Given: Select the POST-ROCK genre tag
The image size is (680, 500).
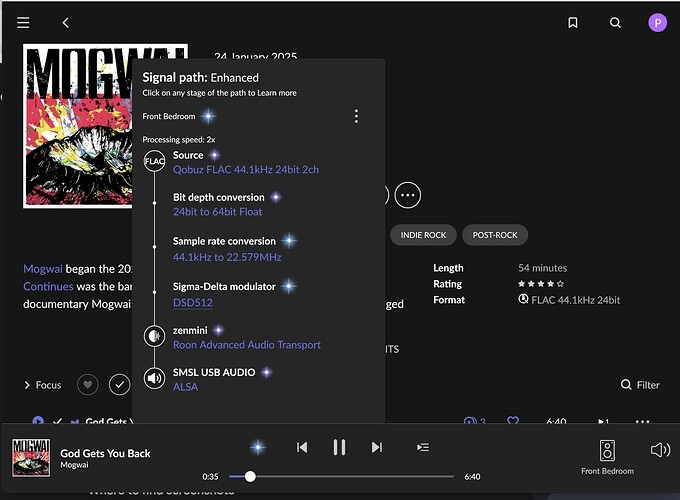Looking at the screenshot, I should (x=495, y=235).
